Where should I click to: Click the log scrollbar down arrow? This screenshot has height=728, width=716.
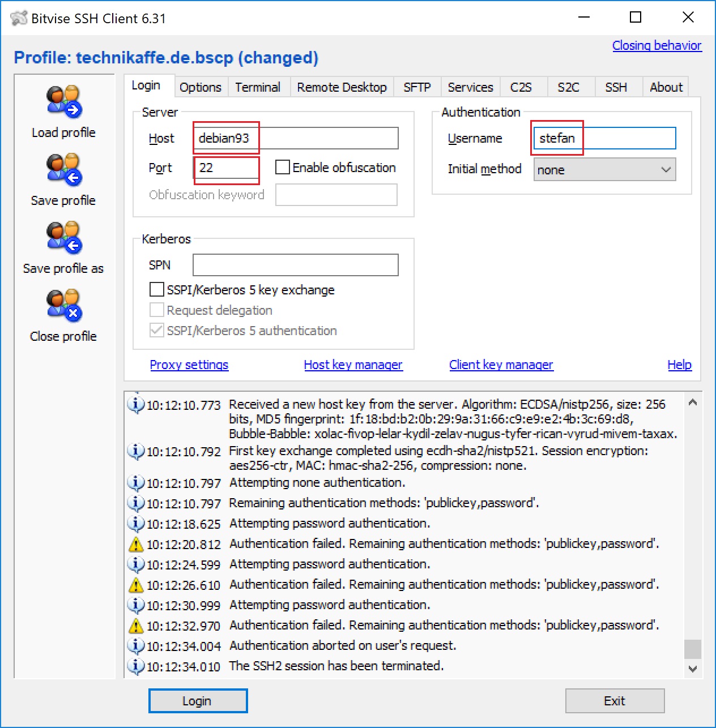(692, 669)
